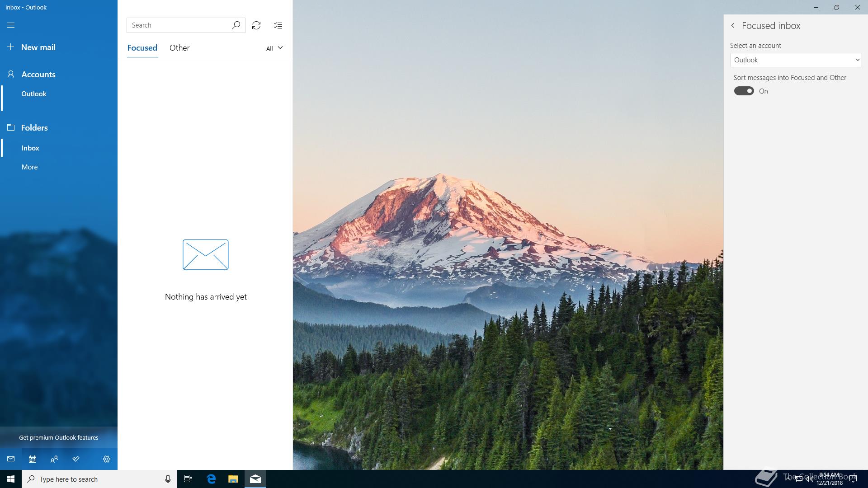This screenshot has height=488, width=868.
Task: Expand the All filter dropdown
Action: tap(274, 48)
